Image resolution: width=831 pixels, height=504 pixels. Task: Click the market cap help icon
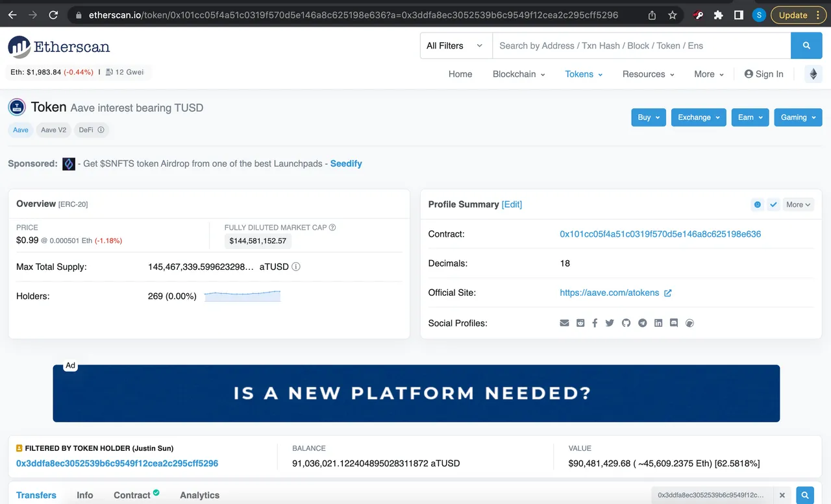[332, 228]
